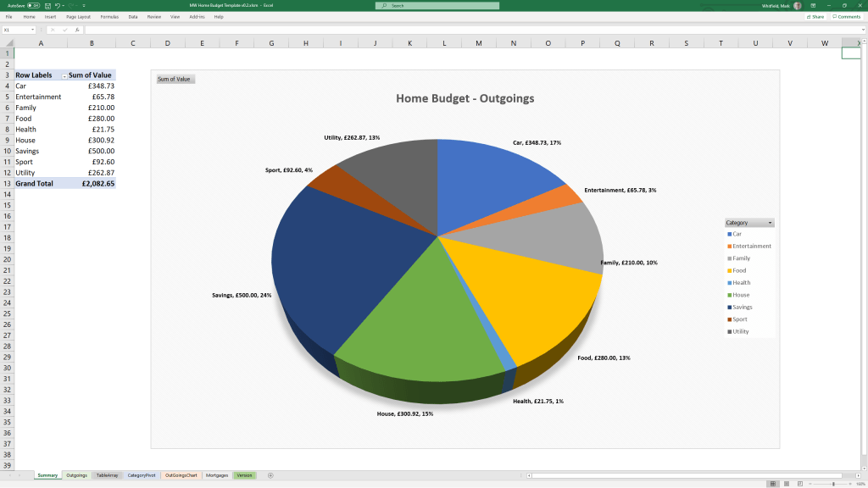Toggle the AutoSave switch on
This screenshot has width=868, height=488.
point(34,5)
